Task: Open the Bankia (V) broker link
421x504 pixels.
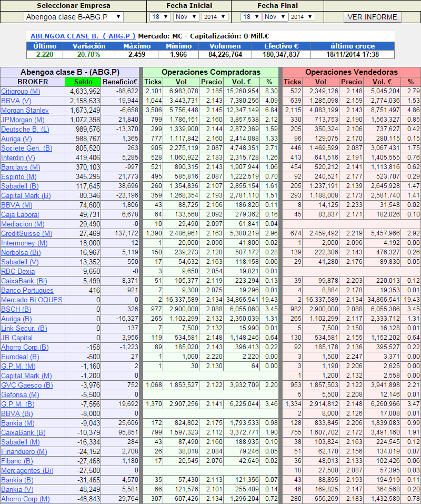Action: click(x=17, y=490)
